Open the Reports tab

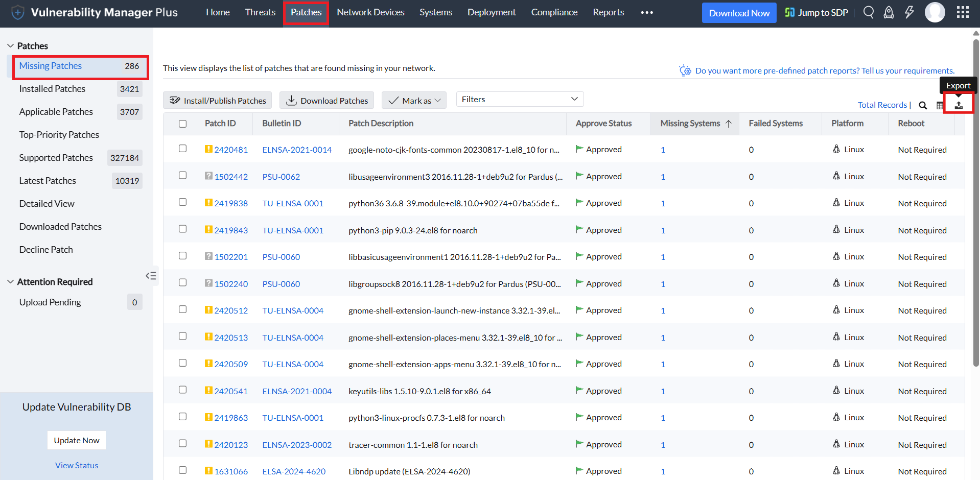click(609, 12)
